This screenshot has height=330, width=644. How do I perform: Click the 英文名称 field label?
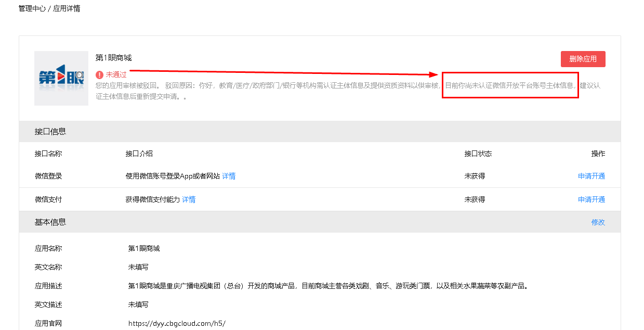[x=48, y=267]
